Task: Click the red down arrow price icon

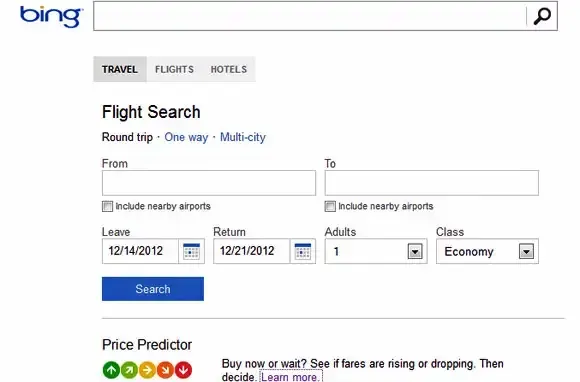Action: [183, 370]
